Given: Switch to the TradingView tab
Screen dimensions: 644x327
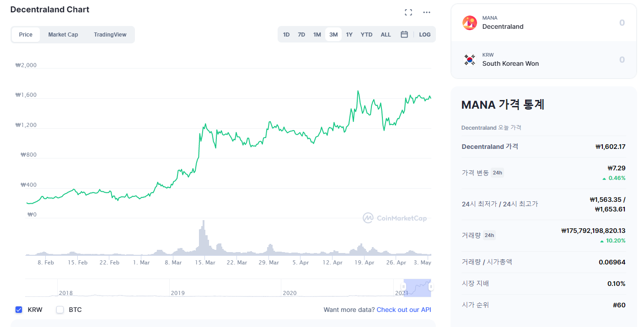Looking at the screenshot, I should click(110, 35).
